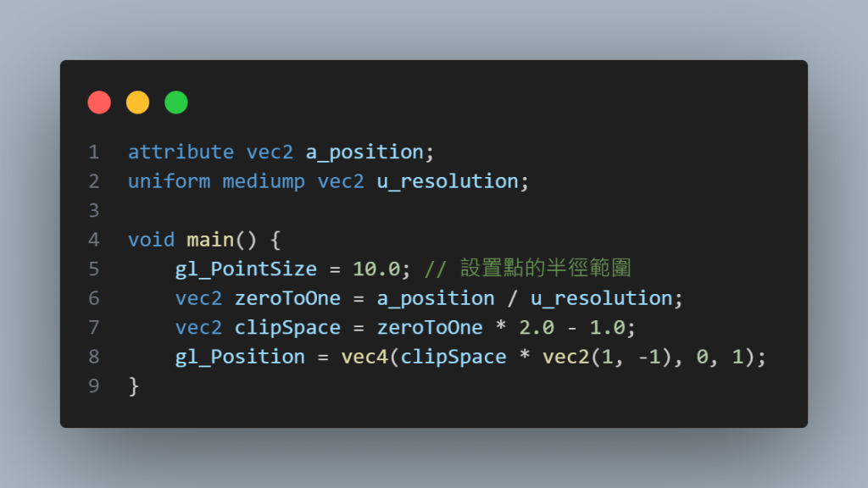Image resolution: width=868 pixels, height=488 pixels.
Task: Click the red close dot
Action: [x=99, y=103]
